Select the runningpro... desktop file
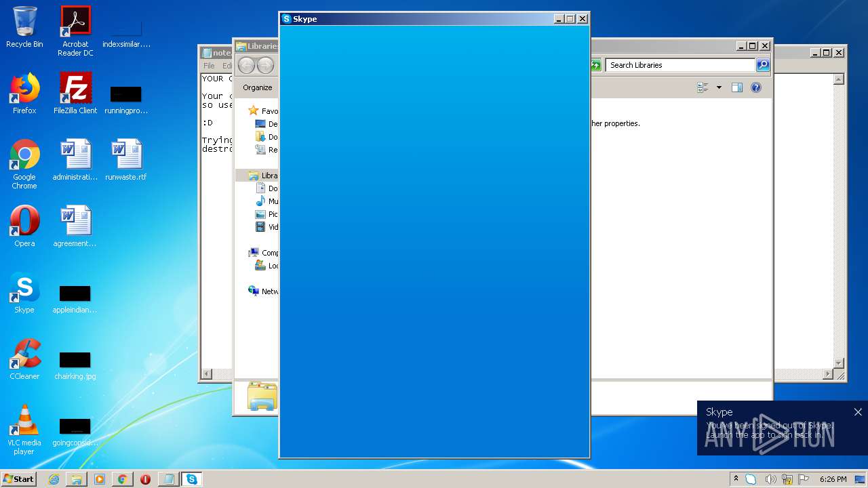This screenshot has height=488, width=868. (126, 99)
